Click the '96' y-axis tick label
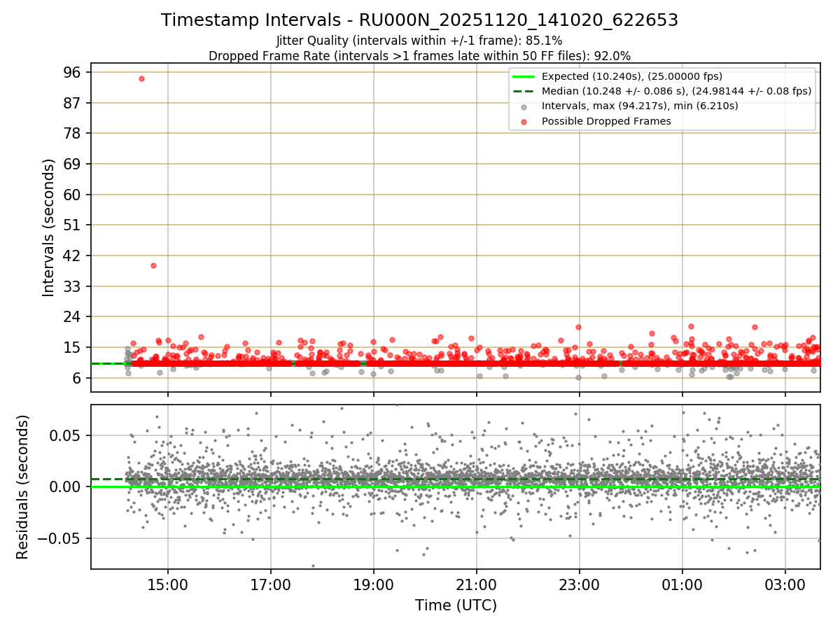This screenshot has height=630, width=840. [73, 72]
